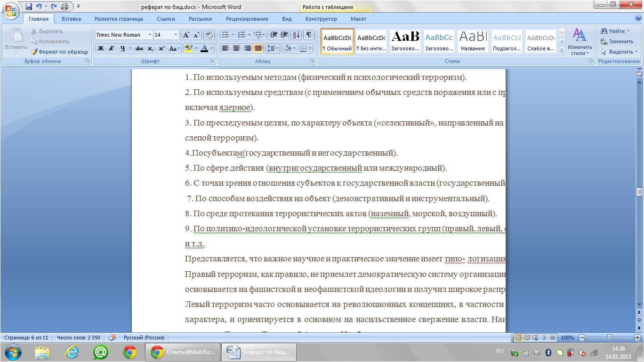Open the Office button menu
Image resolution: width=644 pixels, height=362 pixels.
[11, 11]
